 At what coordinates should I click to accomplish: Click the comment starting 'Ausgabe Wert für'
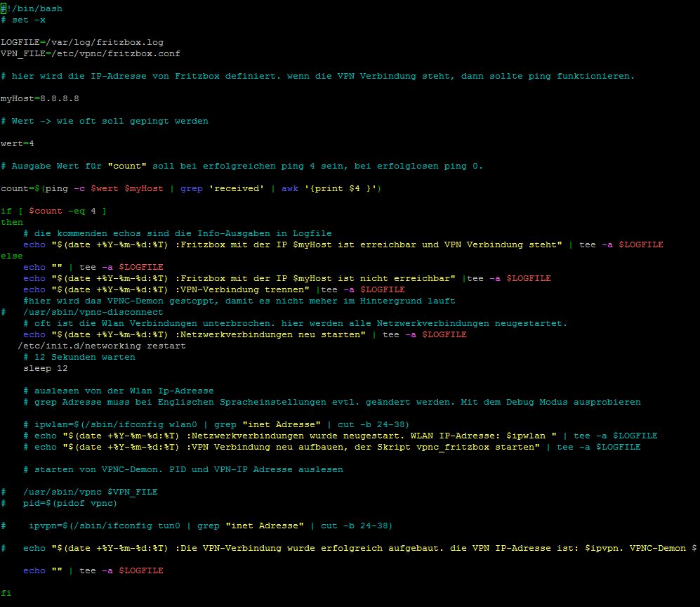(242, 167)
